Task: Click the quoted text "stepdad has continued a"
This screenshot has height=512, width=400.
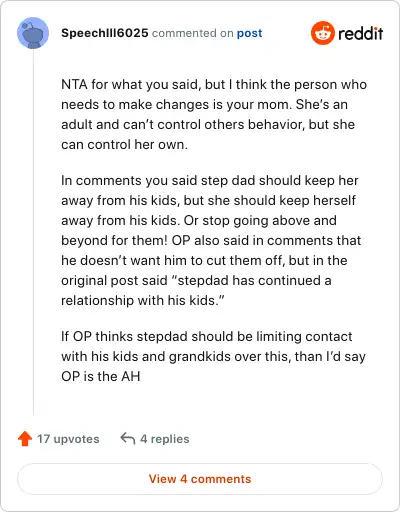Action: coord(253,280)
